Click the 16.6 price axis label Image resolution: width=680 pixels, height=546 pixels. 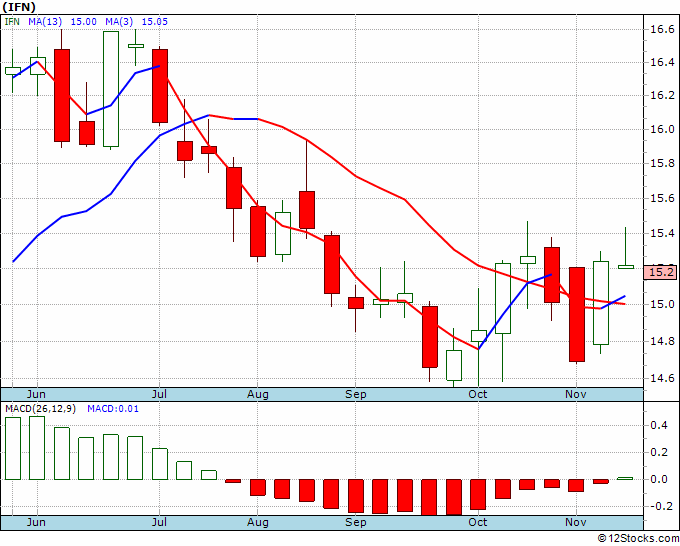[662, 29]
